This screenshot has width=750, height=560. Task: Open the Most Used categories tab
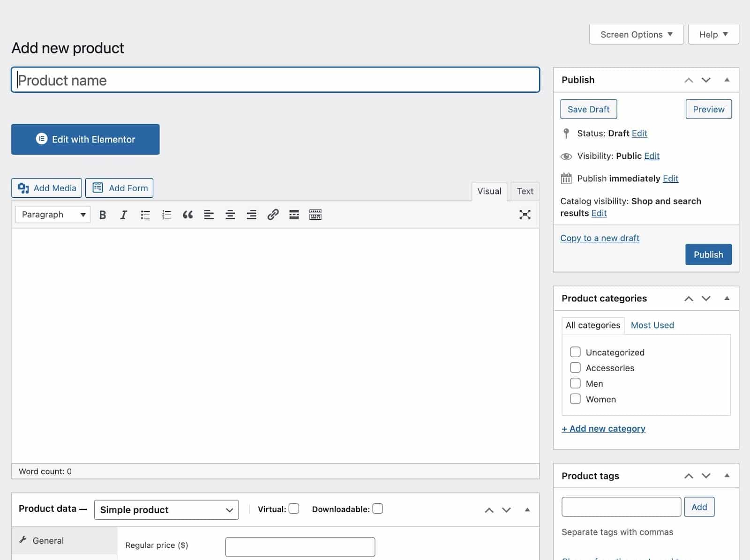pyautogui.click(x=652, y=325)
